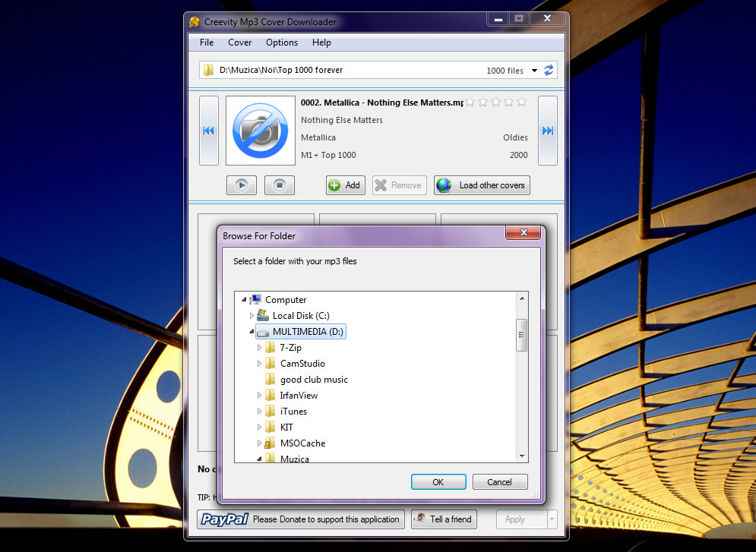Screen dimensions: 756x552
Task: Minimize the Cover Downloader window
Action: pos(498,19)
